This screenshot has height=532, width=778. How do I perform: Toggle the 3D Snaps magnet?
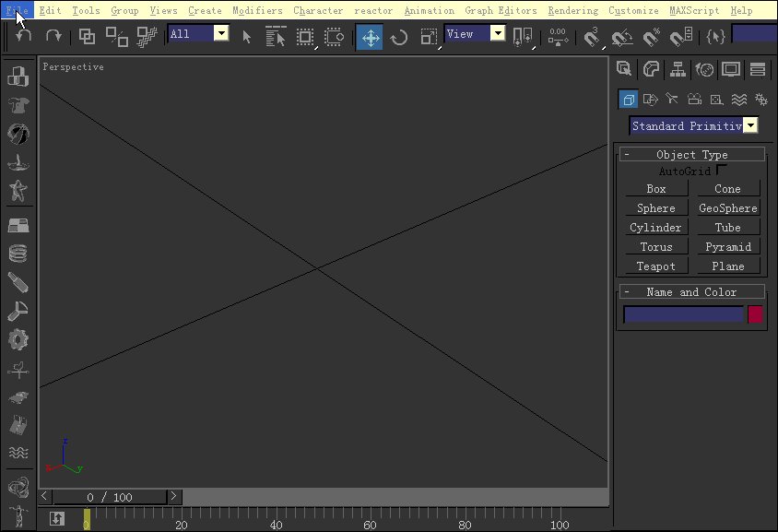[591, 37]
